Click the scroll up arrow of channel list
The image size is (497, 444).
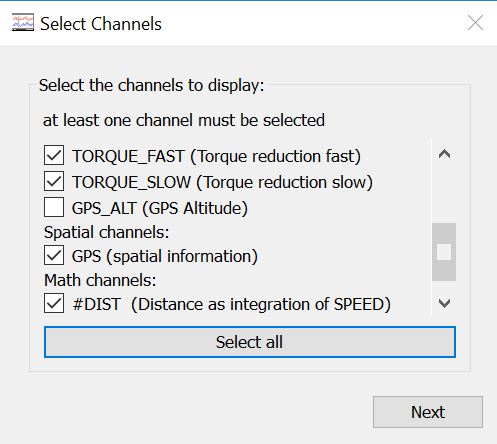tap(444, 154)
